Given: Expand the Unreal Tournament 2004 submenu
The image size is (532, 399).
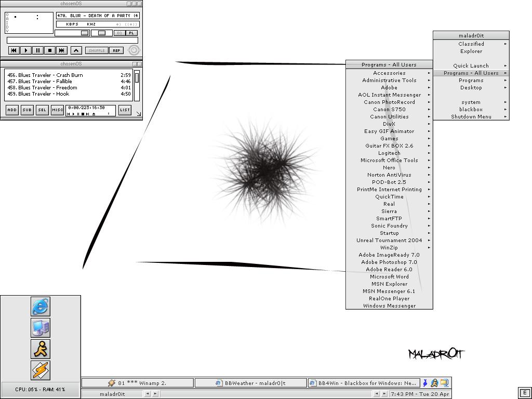Looking at the screenshot, I should pyautogui.click(x=389, y=240).
